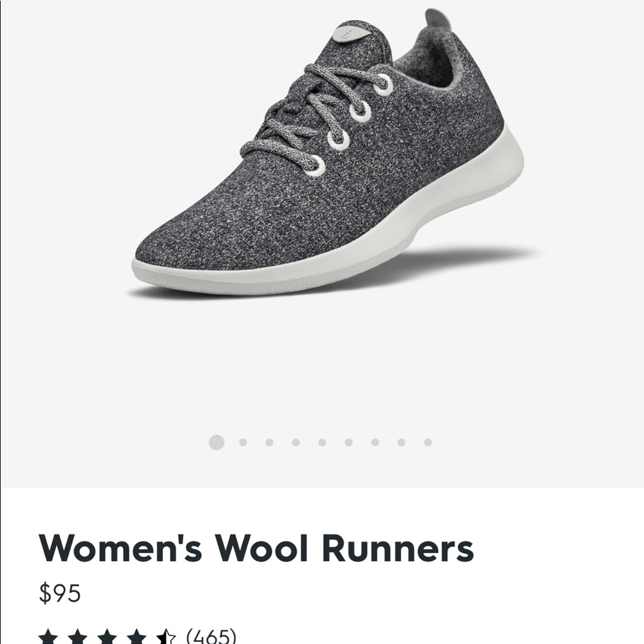Select the eighth carousel dot
This screenshot has width=644, height=644.
(x=401, y=442)
